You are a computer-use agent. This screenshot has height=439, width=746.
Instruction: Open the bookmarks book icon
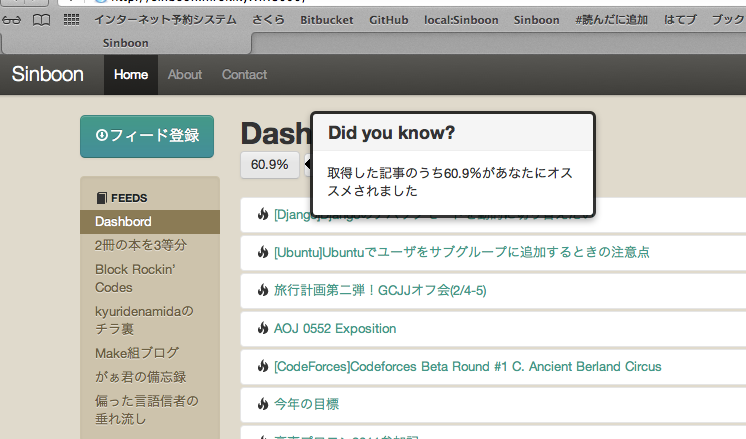[41, 20]
